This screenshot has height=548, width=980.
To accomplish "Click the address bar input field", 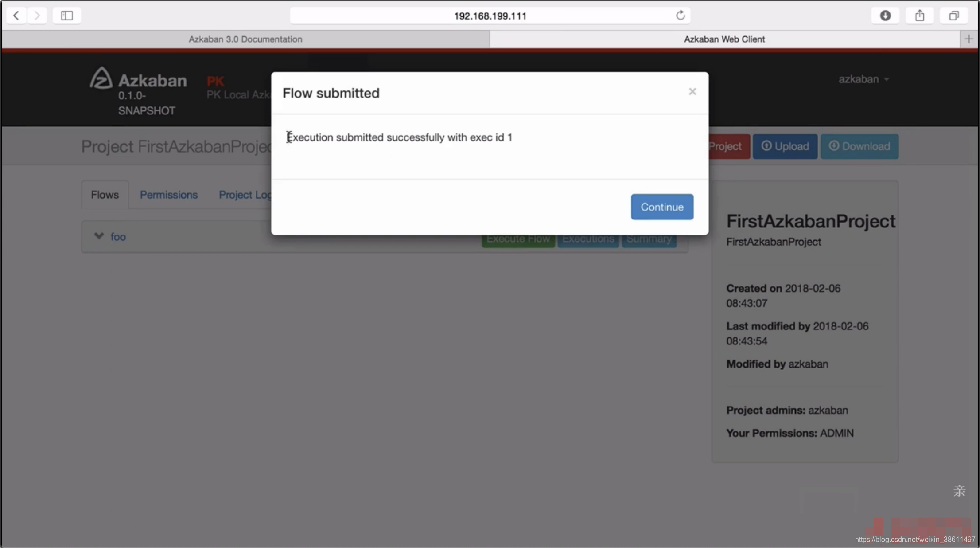I will (x=489, y=15).
